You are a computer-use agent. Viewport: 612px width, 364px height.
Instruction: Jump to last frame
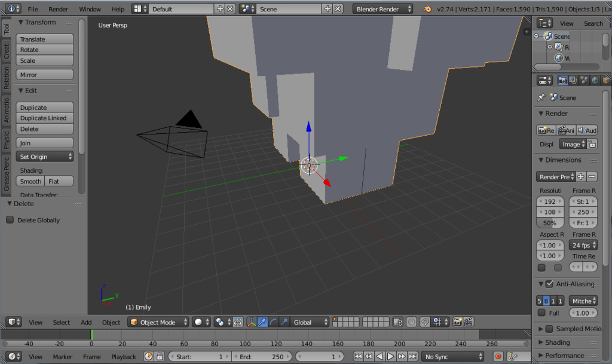click(412, 356)
